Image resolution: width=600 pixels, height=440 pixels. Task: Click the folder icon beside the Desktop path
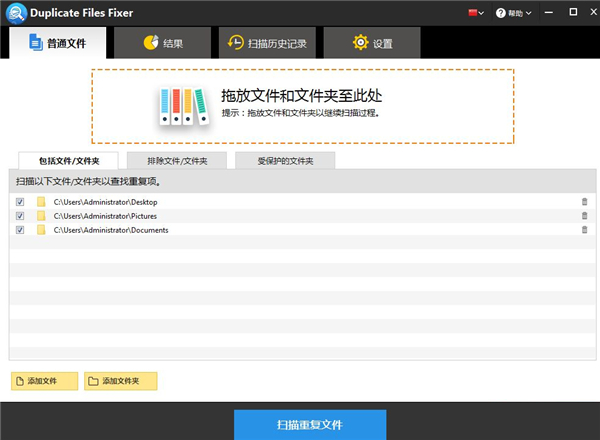click(x=42, y=202)
